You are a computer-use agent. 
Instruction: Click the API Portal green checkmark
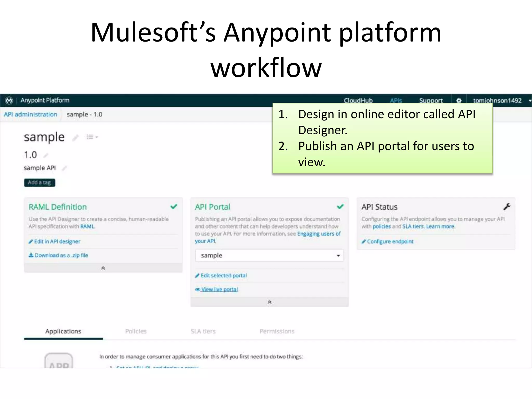(340, 207)
